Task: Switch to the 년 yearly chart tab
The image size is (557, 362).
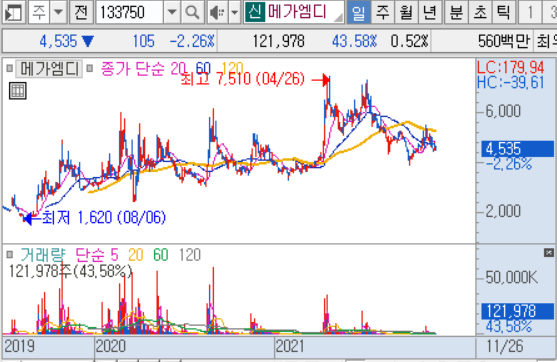Action: point(430,12)
